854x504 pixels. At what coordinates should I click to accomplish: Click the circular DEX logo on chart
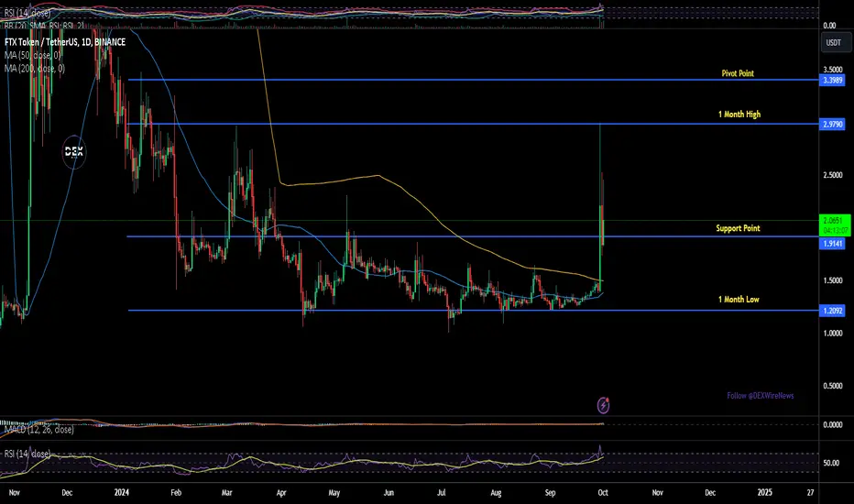(x=74, y=151)
